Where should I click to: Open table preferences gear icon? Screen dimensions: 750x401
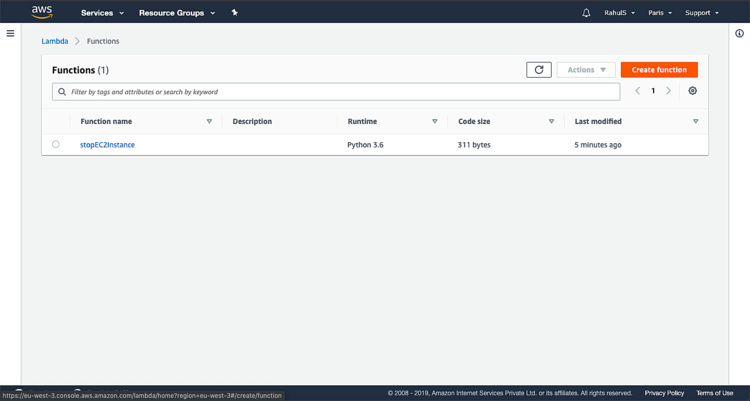click(x=692, y=91)
